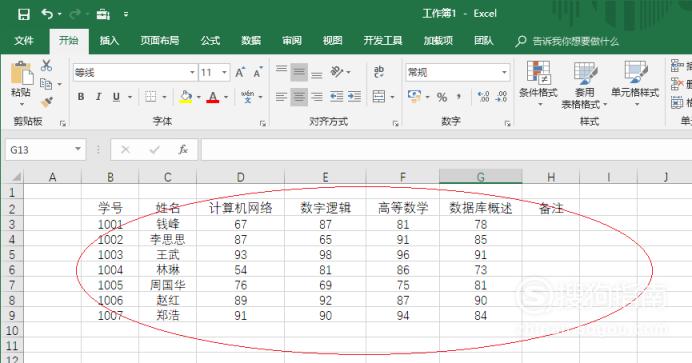This screenshot has width=692, height=363.
Task: Decrease the indent
Action: (x=337, y=97)
